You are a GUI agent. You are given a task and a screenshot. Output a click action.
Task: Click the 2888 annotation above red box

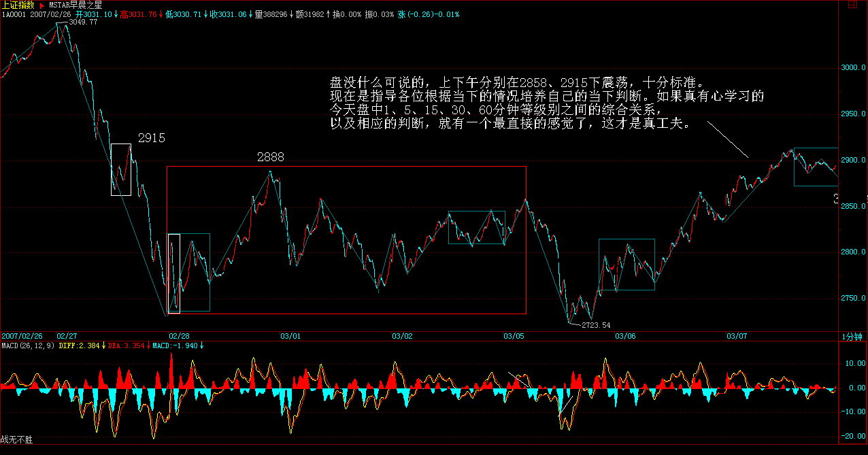[270, 157]
